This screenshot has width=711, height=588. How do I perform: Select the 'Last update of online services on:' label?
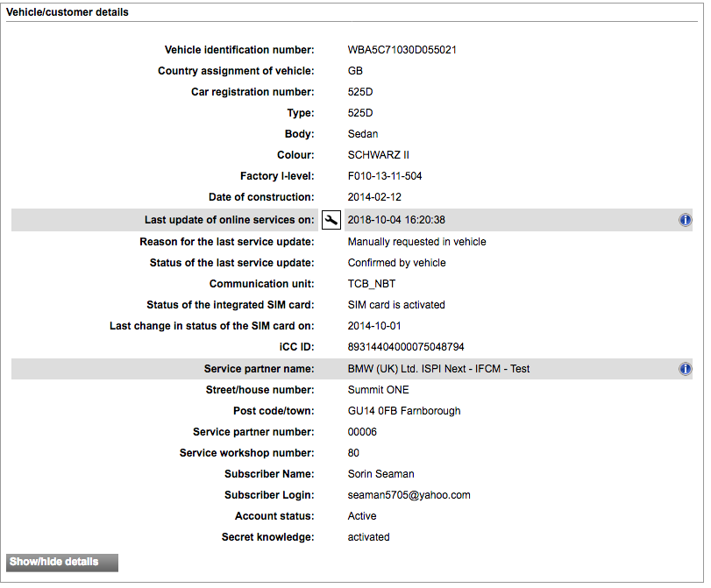(230, 220)
